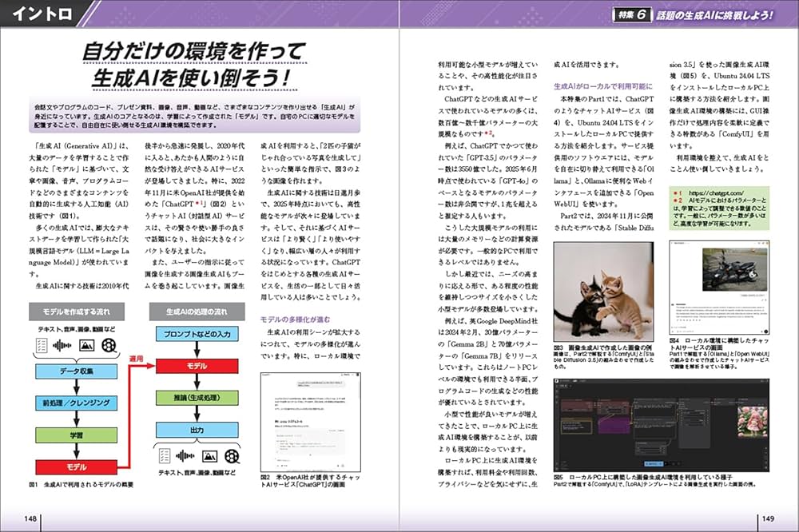Toggle the 出力 box in the processing flowchart
Screen dimensions: 799x532
(197, 430)
